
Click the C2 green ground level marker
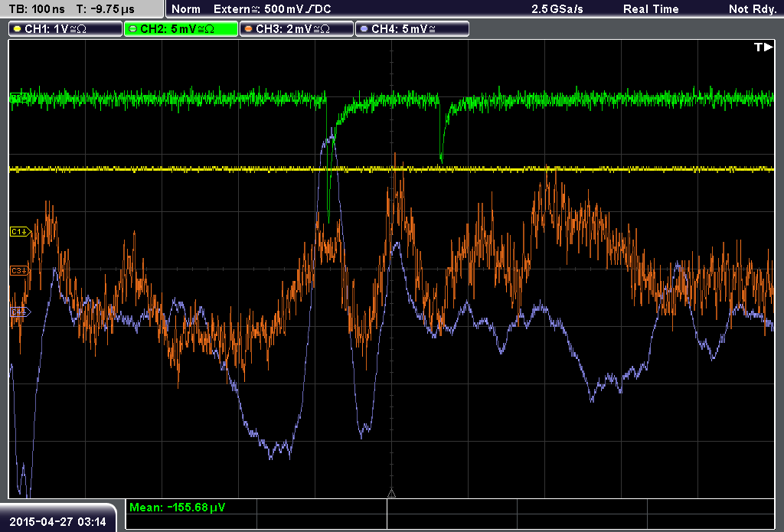(18, 98)
